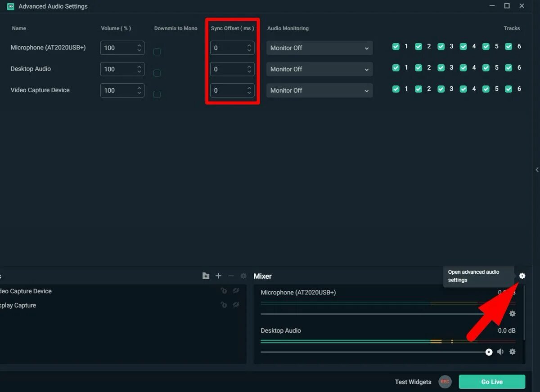Click Desktop Audio 0.0 dB level readout
Viewport: 540px width, 392px height.
click(x=507, y=330)
